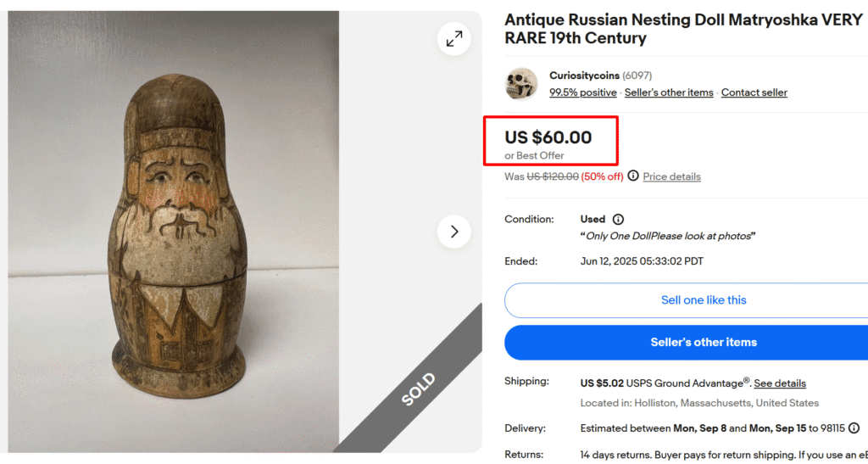This screenshot has width=868, height=464.
Task: Click the crossed-out US $120.00 price
Action: click(553, 176)
